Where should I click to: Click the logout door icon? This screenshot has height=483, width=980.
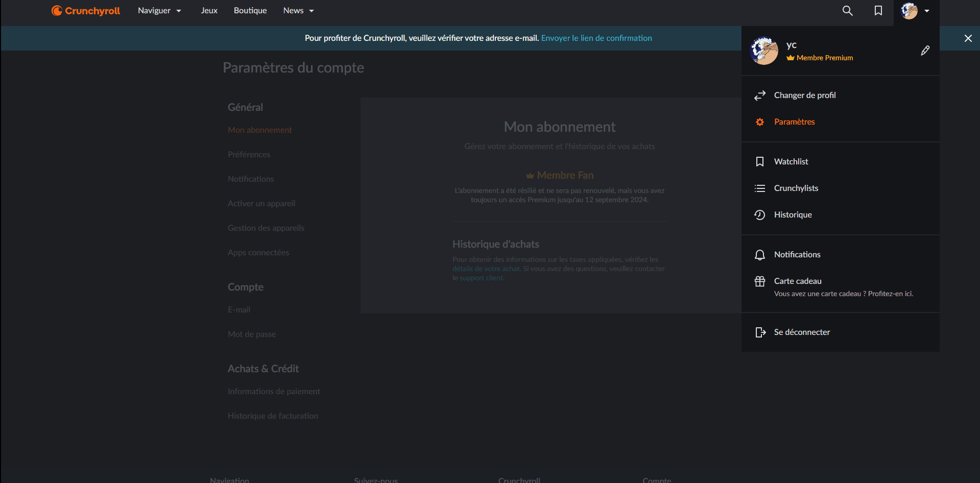[760, 332]
